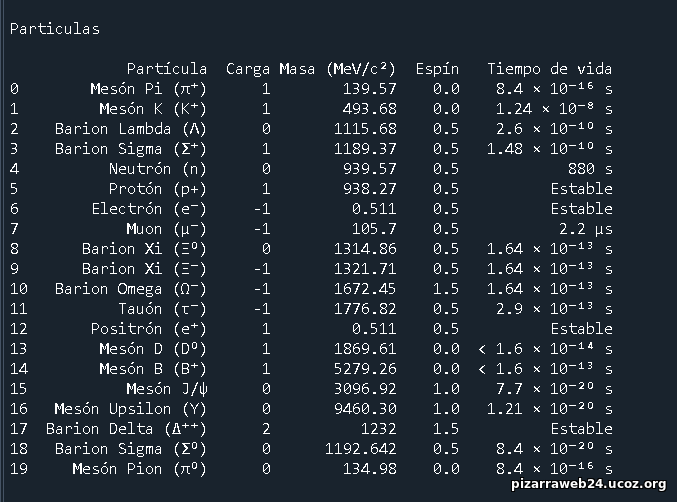Viewport: 677px width, 502px height.
Task: Open the pizarraweb24.ucoz.org watermark link
Action: click(585, 484)
